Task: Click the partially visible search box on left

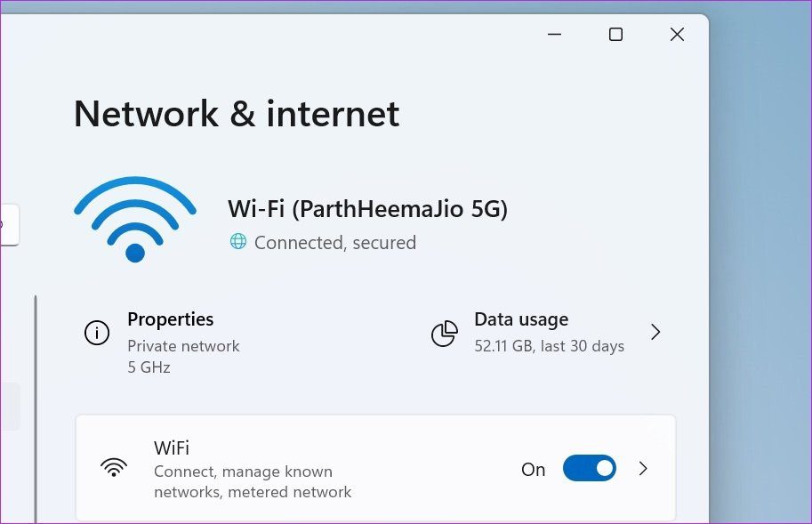Action: (x=10, y=225)
